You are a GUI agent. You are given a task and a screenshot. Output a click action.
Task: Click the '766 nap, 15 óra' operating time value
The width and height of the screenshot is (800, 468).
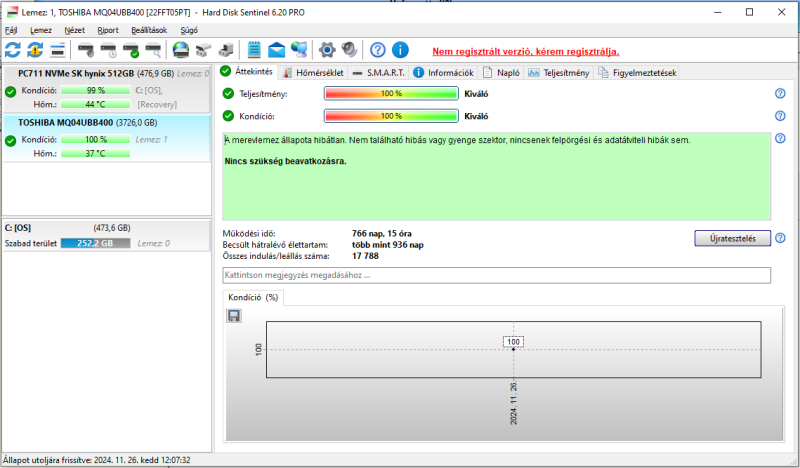click(382, 233)
